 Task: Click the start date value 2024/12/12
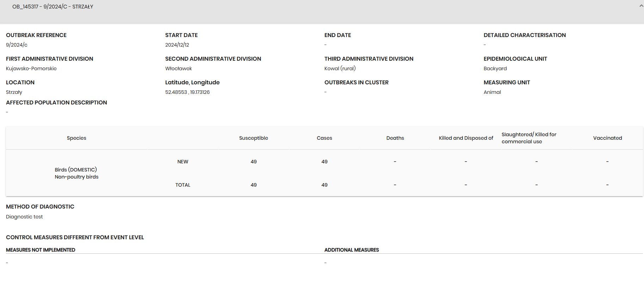(177, 45)
